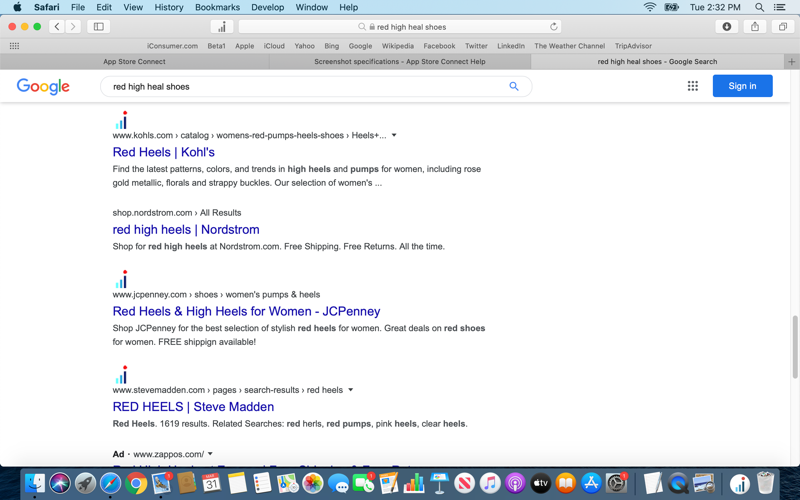
Task: Click the Google logo
Action: click(x=43, y=86)
